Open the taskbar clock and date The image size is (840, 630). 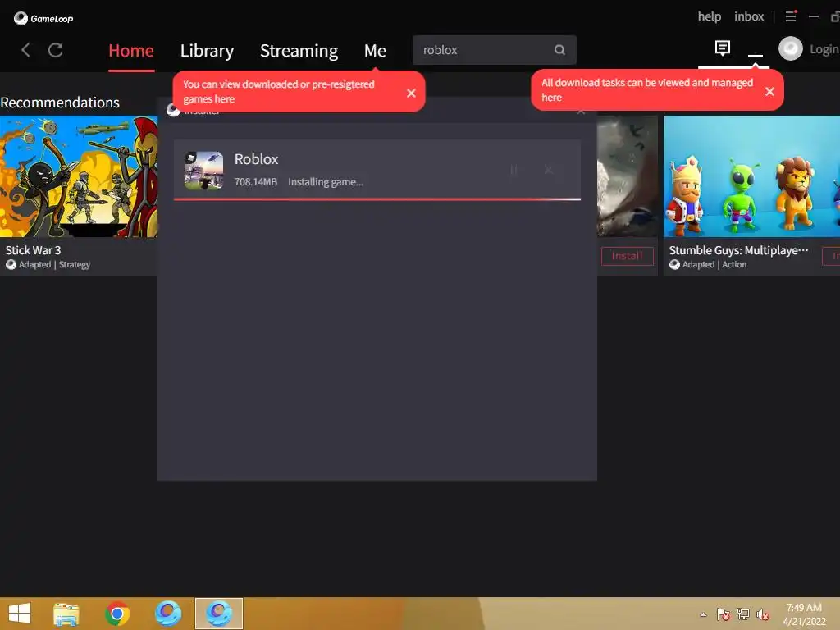(x=804, y=614)
